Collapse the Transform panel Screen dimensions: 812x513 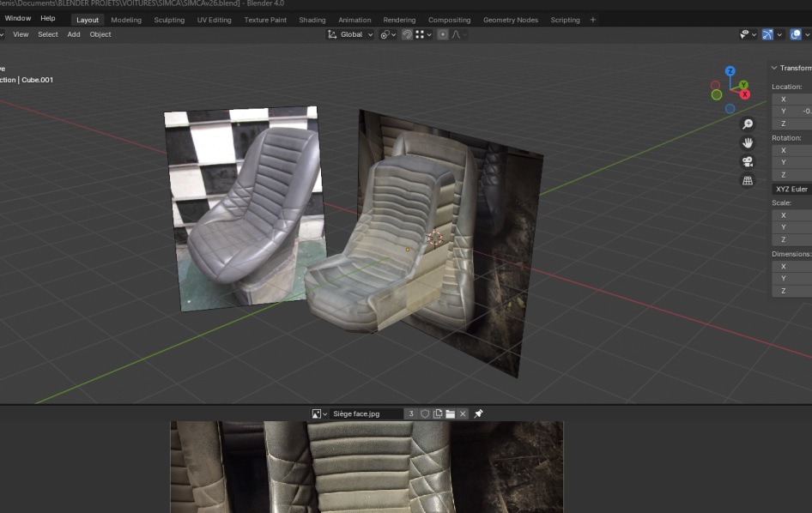pyautogui.click(x=774, y=68)
